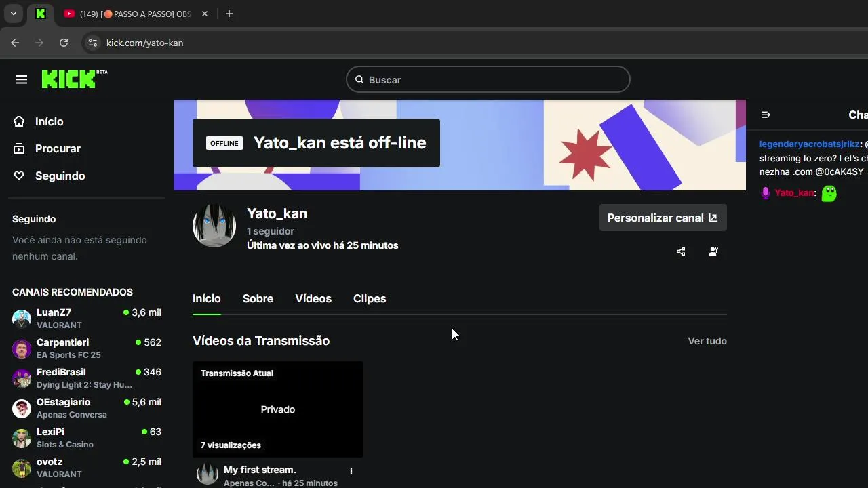Click LuanZ7 channel name
Viewport: 868px width, 488px height.
54,312
